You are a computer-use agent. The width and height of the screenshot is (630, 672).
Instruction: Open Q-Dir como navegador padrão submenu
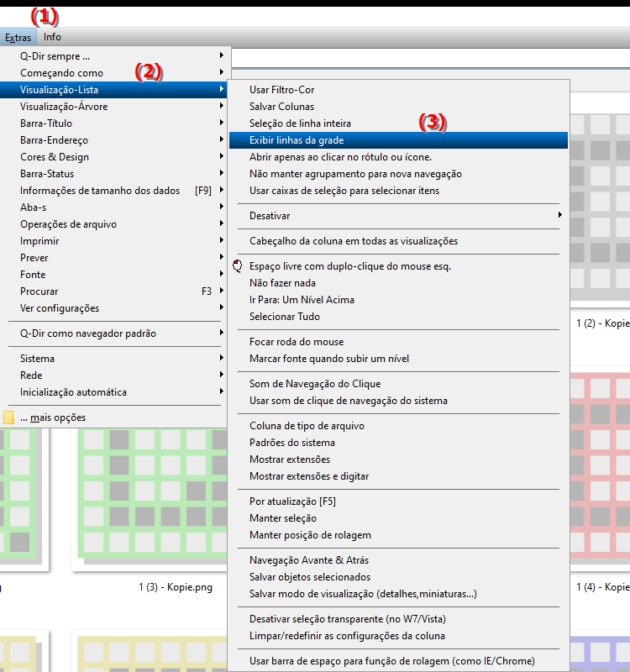click(114, 333)
